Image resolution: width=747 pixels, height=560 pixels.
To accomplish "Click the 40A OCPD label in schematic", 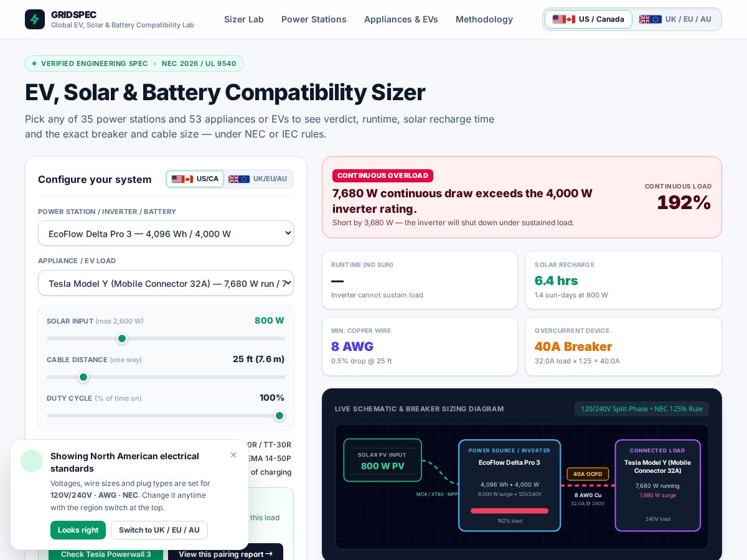I will 588,474.
